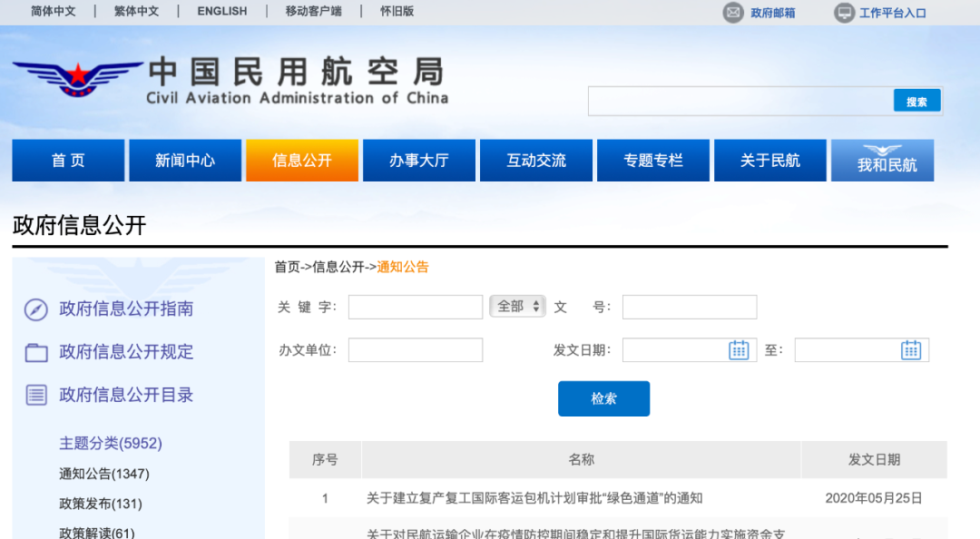
Task: Click the 工作平台入口 monitor icon
Action: tap(844, 13)
